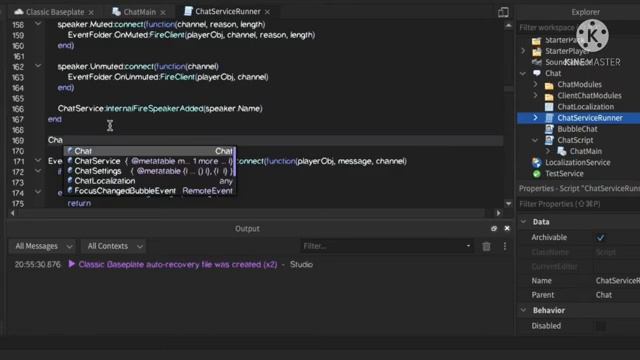This screenshot has height=360, width=640.
Task: Collapse the code fold at line 158
Action: pos(38,24)
